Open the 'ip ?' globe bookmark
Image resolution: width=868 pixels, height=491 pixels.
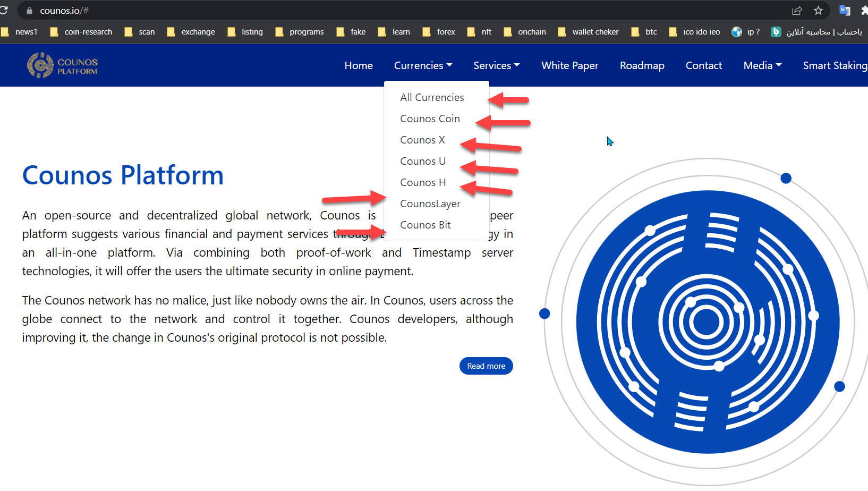[x=746, y=32]
